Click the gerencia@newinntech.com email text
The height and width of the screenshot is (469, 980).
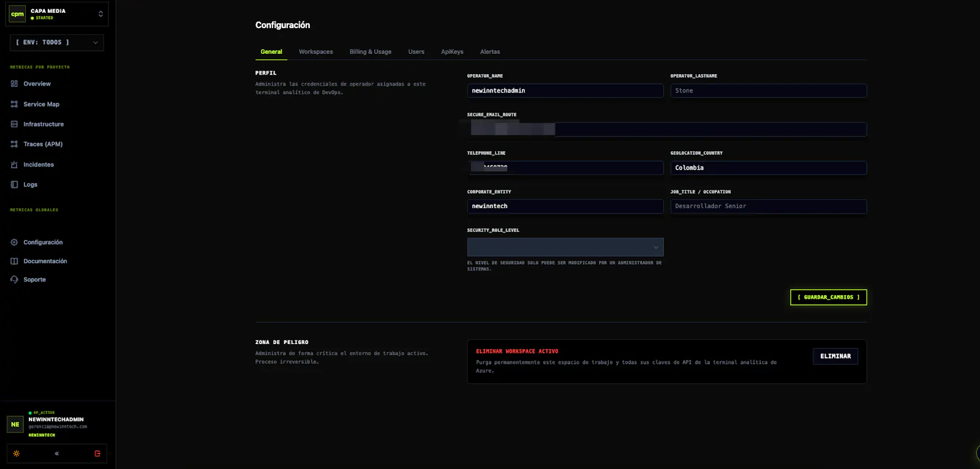pos(58,427)
